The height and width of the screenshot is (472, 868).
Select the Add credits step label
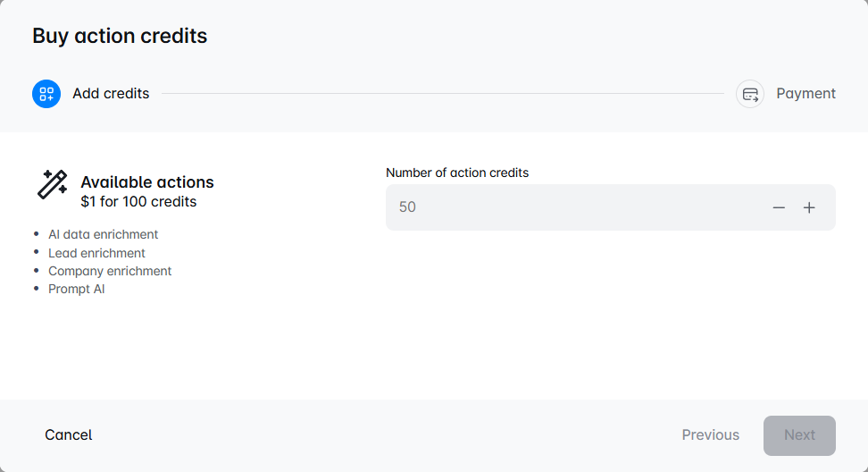point(111,94)
